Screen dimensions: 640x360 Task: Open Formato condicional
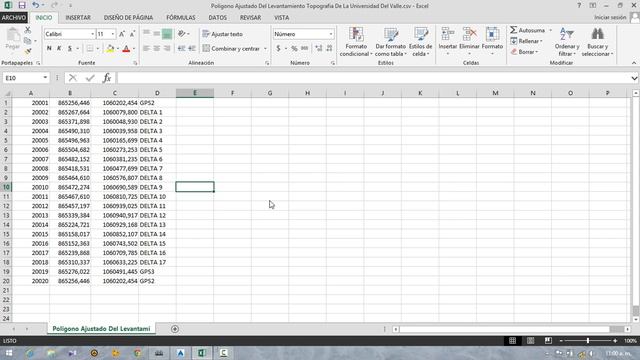356,42
